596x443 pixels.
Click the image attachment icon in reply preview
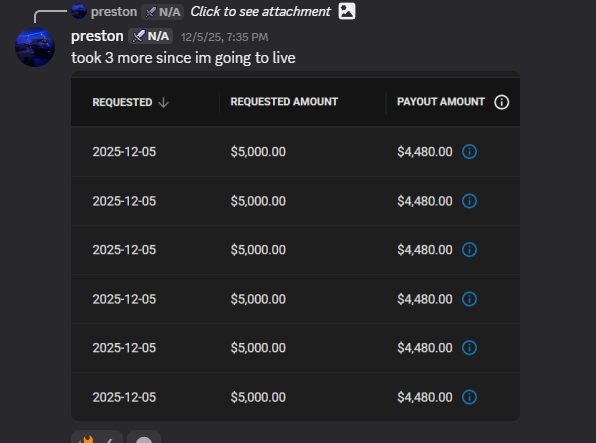tap(347, 11)
